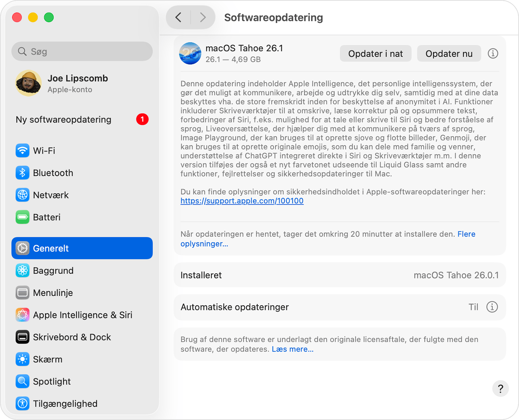Select Netværk label in sidebar
This screenshot has width=519, height=420.
point(51,195)
